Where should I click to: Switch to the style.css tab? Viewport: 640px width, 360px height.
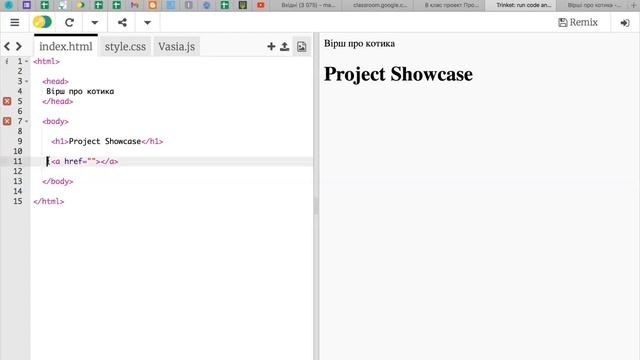coord(125,47)
